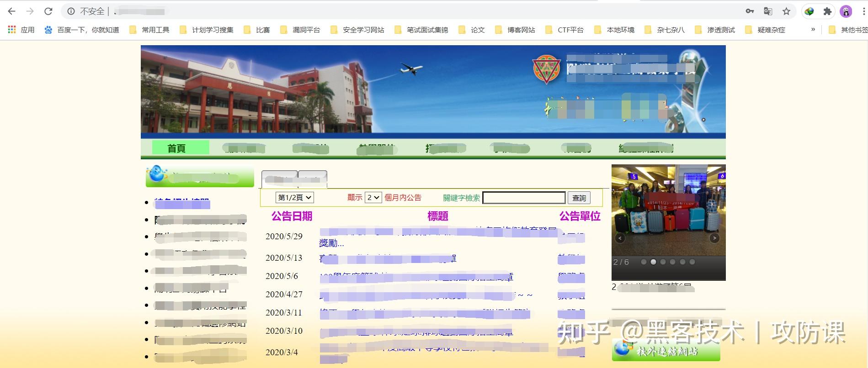
Task: Expand the bookmarks overflow chevron
Action: pos(813,30)
